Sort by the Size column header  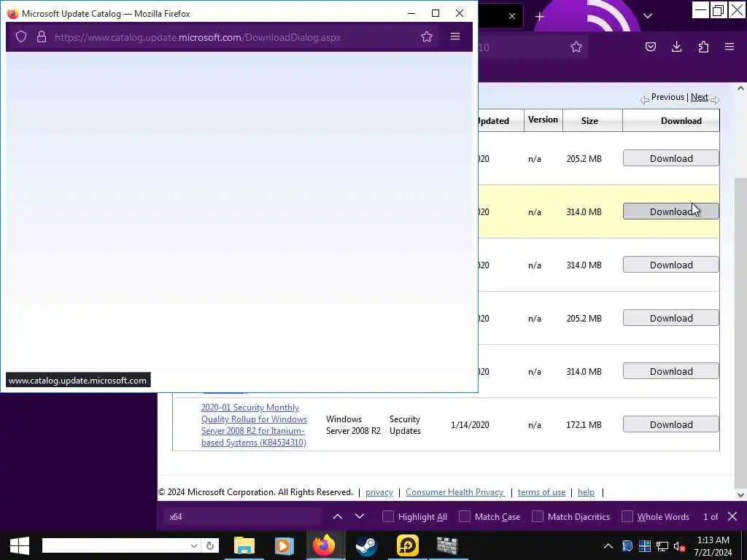pyautogui.click(x=589, y=121)
